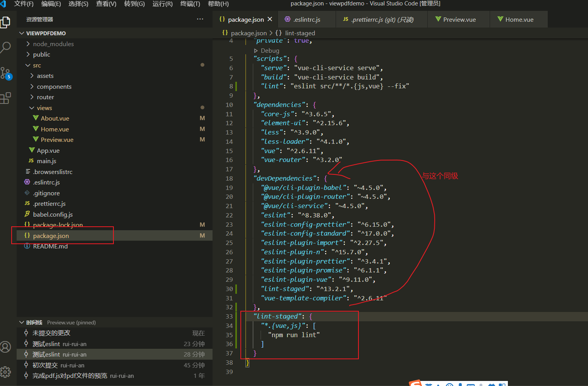Viewport: 588px width, 386px height.
Task: Open the 编辑(E) menu
Action: 51,3
